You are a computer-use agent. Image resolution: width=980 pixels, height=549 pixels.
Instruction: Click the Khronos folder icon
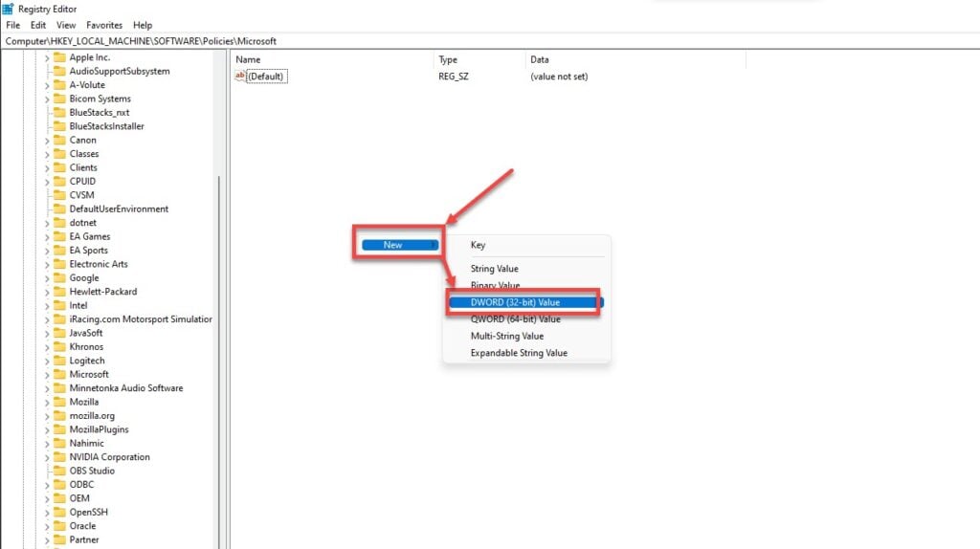pyautogui.click(x=59, y=346)
